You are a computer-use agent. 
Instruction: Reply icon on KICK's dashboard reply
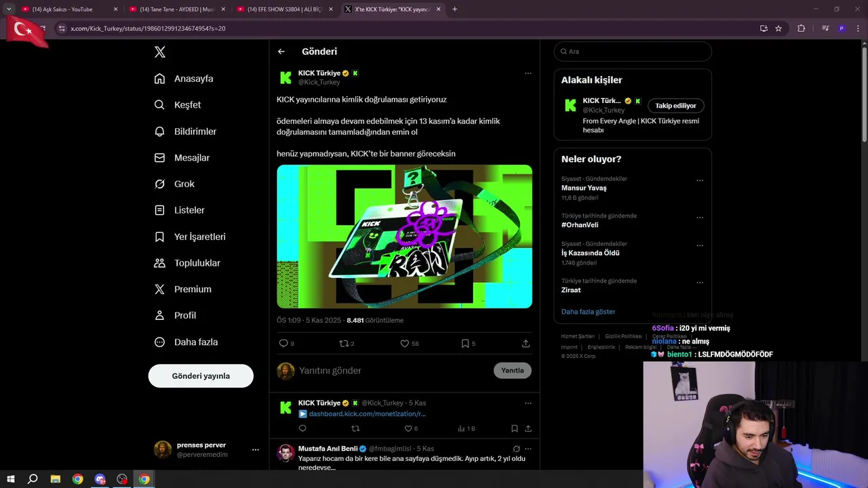coord(302,428)
